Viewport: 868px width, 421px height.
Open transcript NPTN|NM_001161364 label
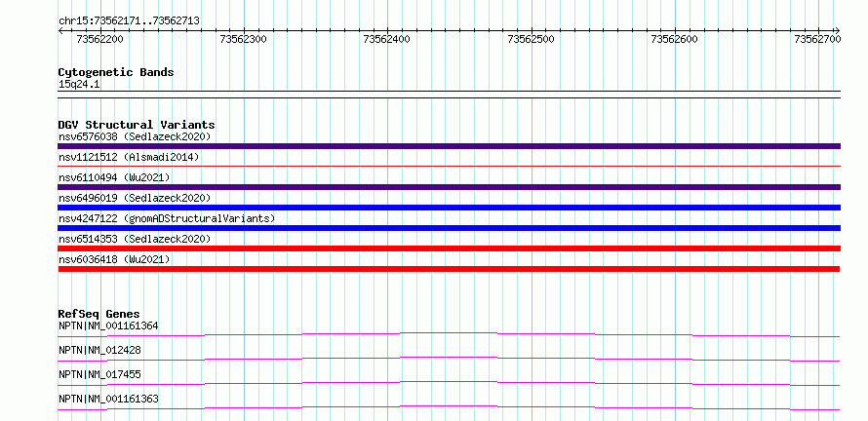(x=108, y=325)
